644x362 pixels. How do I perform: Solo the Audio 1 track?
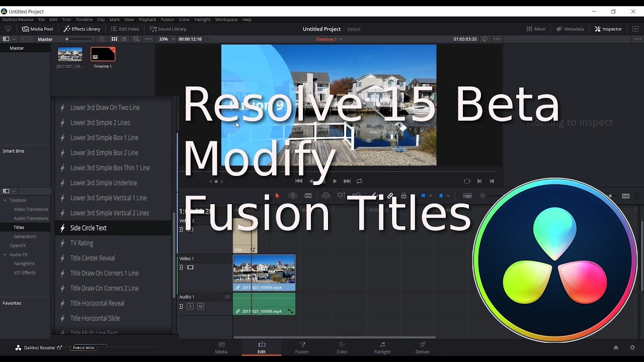(x=190, y=306)
